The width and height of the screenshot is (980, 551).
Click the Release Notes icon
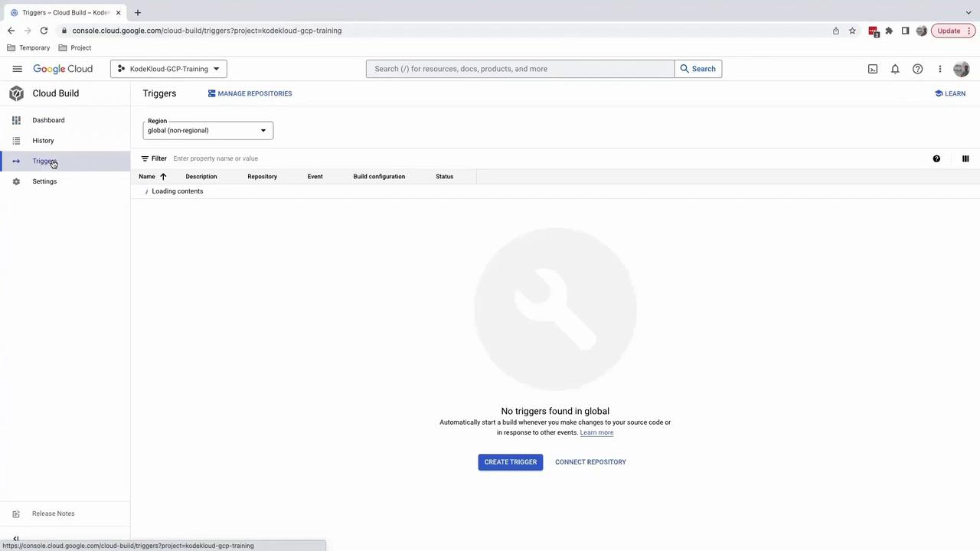click(x=16, y=514)
